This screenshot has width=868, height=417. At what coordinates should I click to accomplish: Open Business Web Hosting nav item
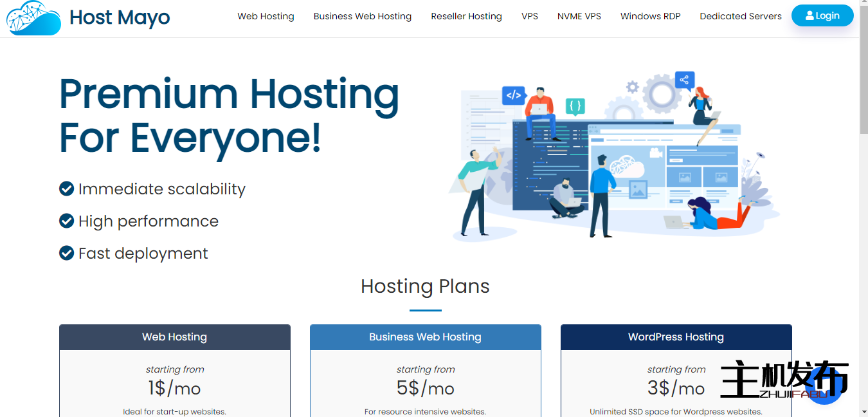[362, 16]
